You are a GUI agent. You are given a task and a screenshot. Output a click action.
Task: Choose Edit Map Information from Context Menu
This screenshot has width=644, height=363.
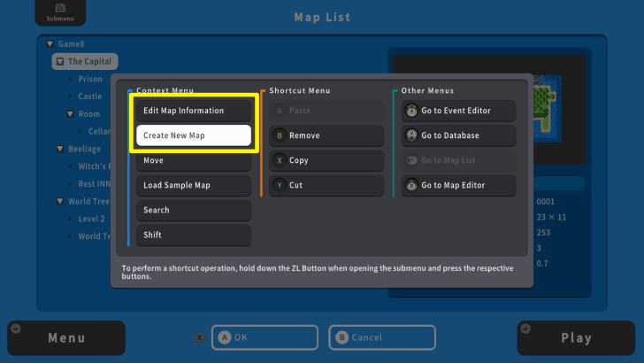(x=194, y=111)
